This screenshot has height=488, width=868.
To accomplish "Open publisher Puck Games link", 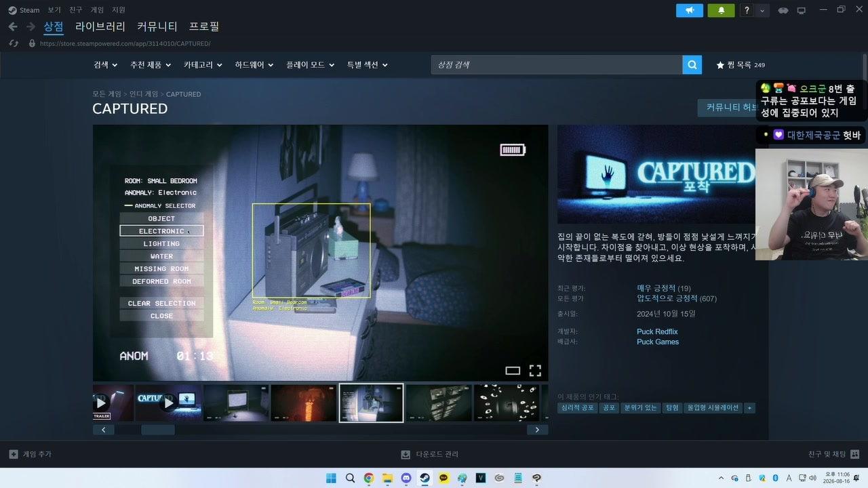I will pyautogui.click(x=658, y=342).
